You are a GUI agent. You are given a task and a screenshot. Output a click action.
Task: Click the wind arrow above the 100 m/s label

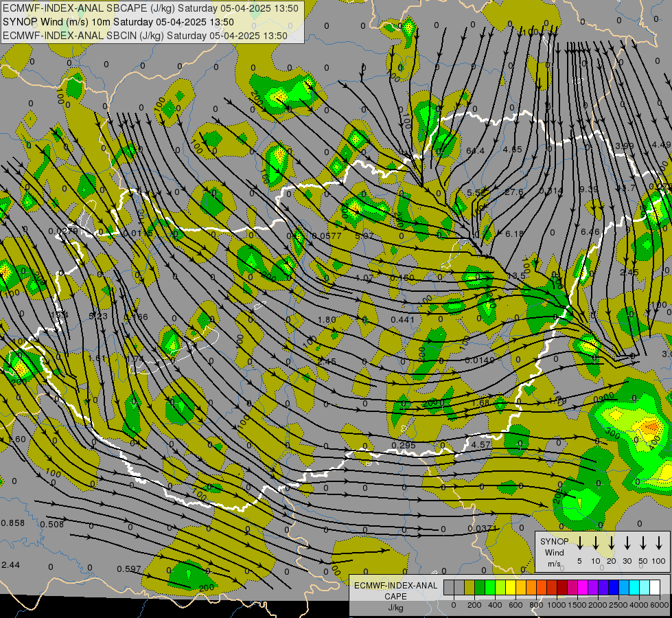pyautogui.click(x=659, y=543)
